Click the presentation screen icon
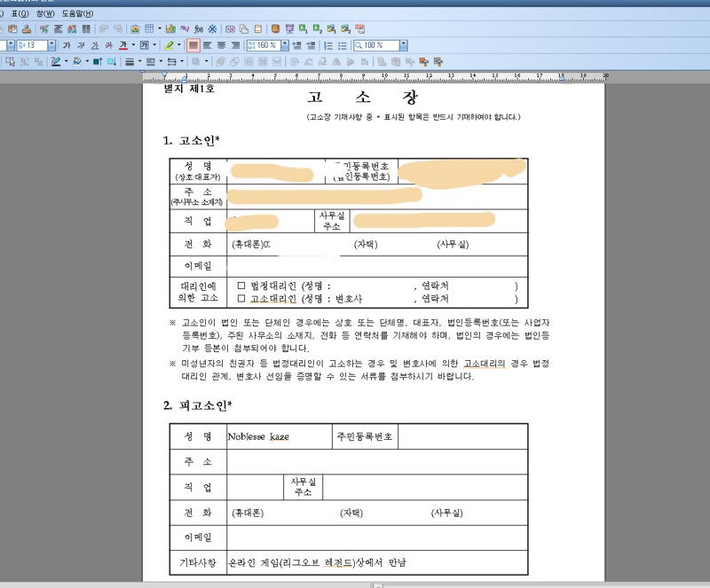This screenshot has height=588, width=710. (290, 29)
